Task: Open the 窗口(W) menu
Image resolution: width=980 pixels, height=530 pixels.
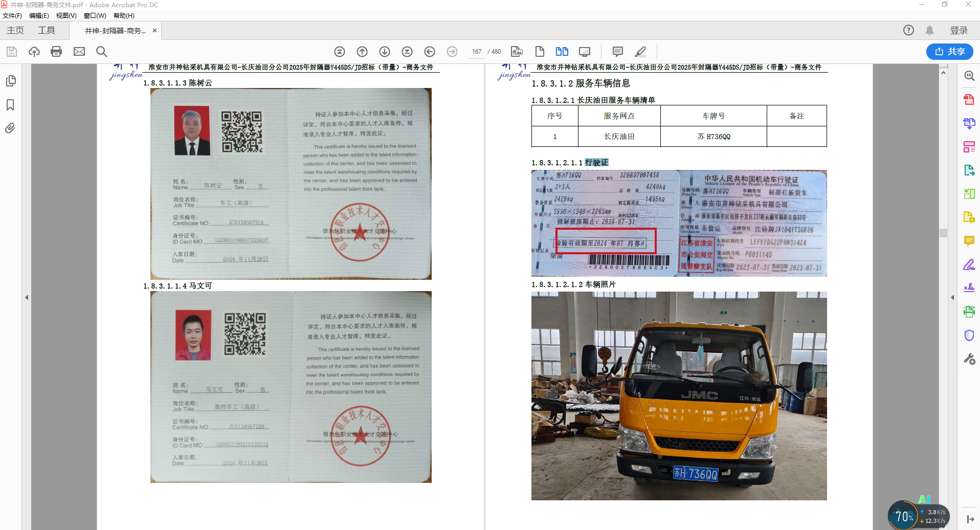Action: coord(95,16)
